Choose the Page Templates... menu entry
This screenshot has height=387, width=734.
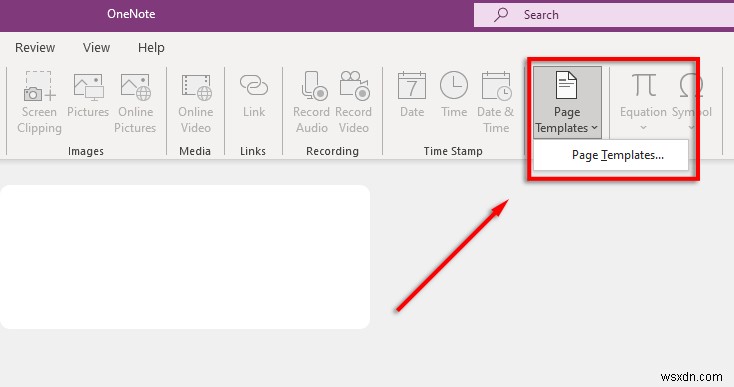click(611, 155)
